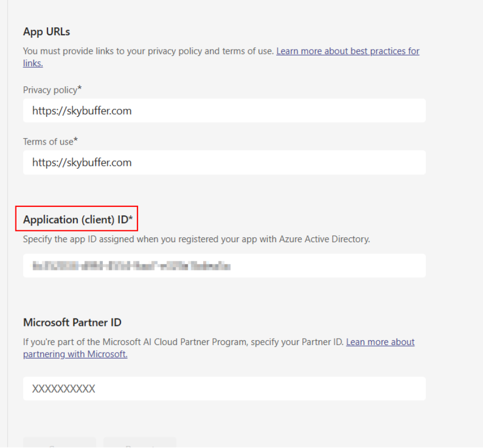
Task: Click the Terms of use field label
Action: pos(48,141)
